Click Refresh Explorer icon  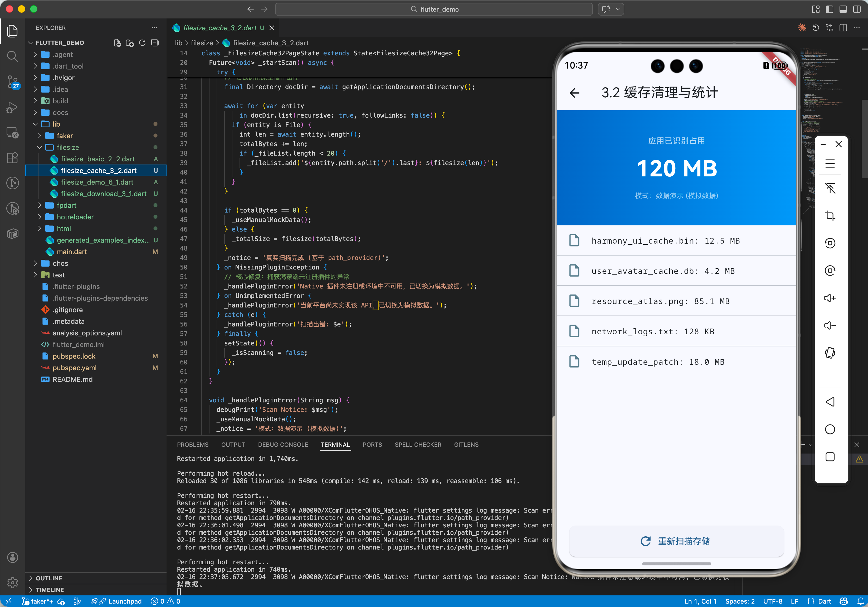[142, 43]
